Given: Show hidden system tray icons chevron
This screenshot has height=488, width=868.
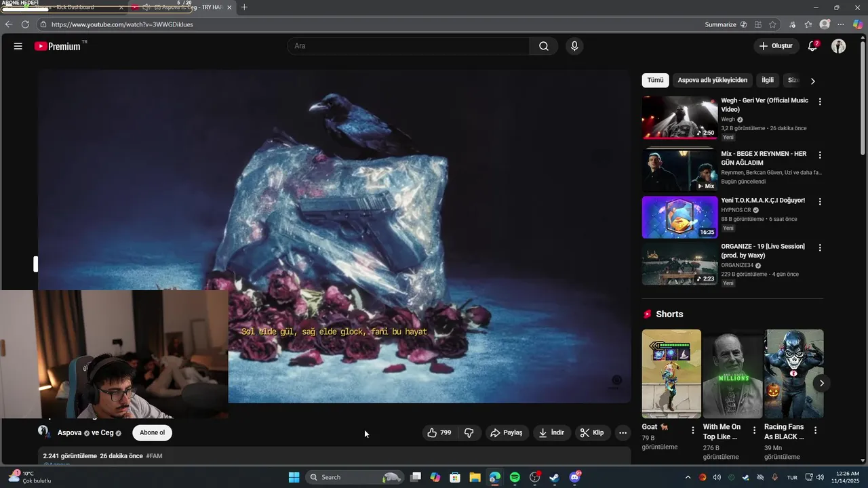Looking at the screenshot, I should pos(688,477).
